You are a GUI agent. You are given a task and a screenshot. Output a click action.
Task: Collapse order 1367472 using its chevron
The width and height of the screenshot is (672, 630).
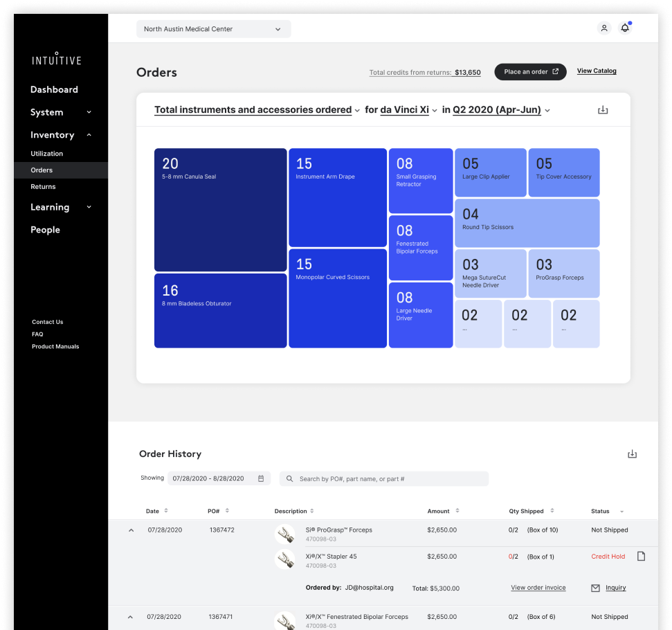[131, 530]
